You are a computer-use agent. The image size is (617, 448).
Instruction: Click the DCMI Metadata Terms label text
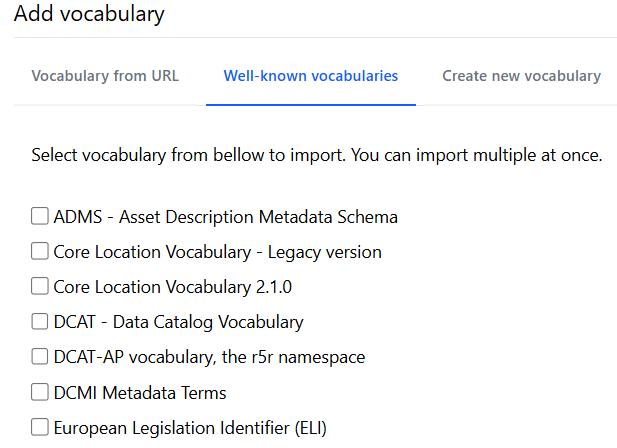click(x=140, y=392)
